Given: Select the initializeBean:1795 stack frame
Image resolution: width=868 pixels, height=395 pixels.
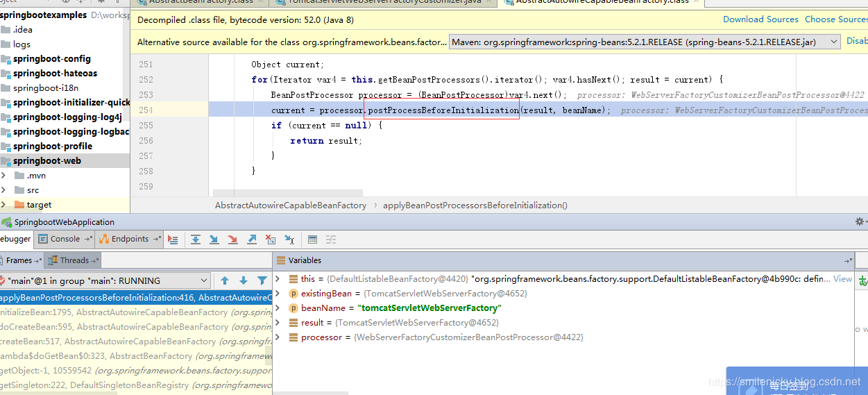Looking at the screenshot, I should (136, 312).
